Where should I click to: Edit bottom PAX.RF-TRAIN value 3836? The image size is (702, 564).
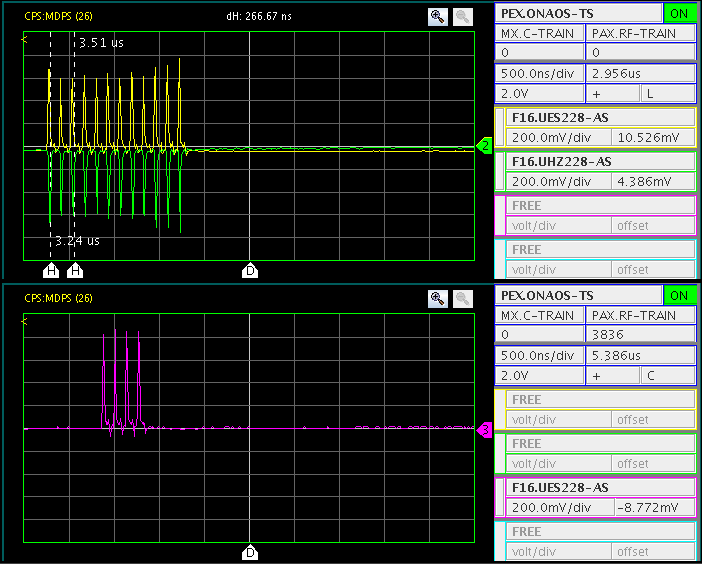[641, 334]
